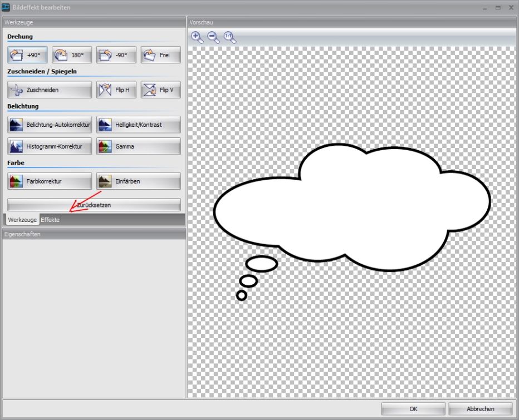Rotate image -90 degrees
Screen dimensions: 519x420
pyautogui.click(x=116, y=55)
